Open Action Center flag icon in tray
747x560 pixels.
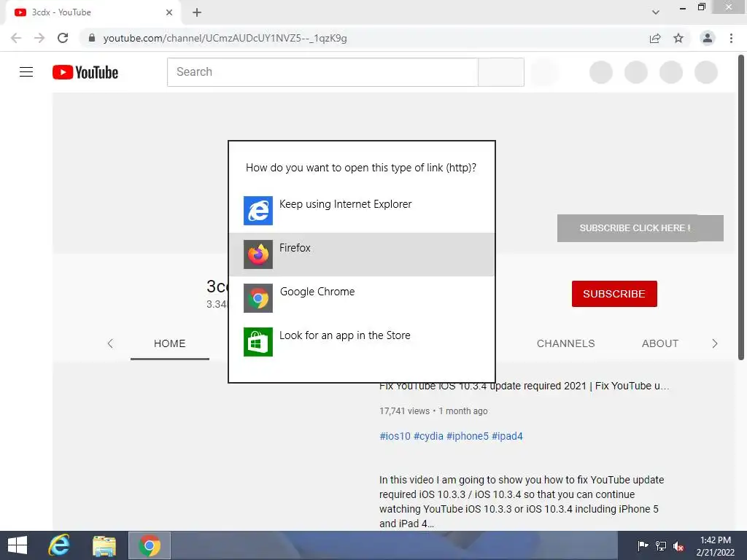click(643, 545)
